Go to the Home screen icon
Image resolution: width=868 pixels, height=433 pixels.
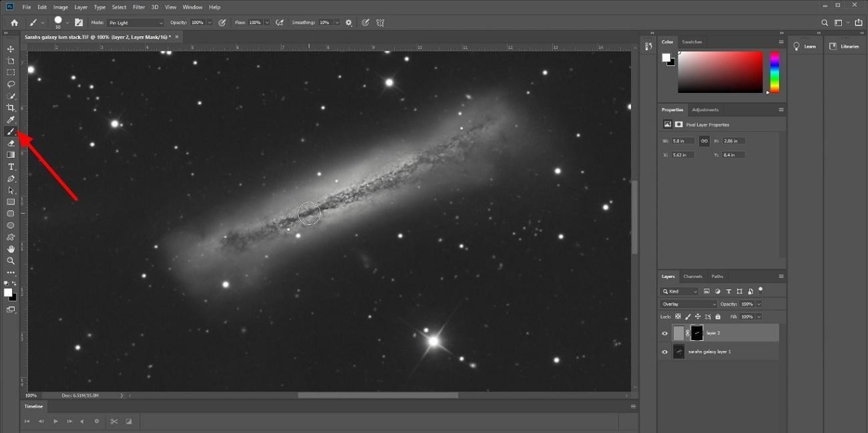(x=14, y=23)
